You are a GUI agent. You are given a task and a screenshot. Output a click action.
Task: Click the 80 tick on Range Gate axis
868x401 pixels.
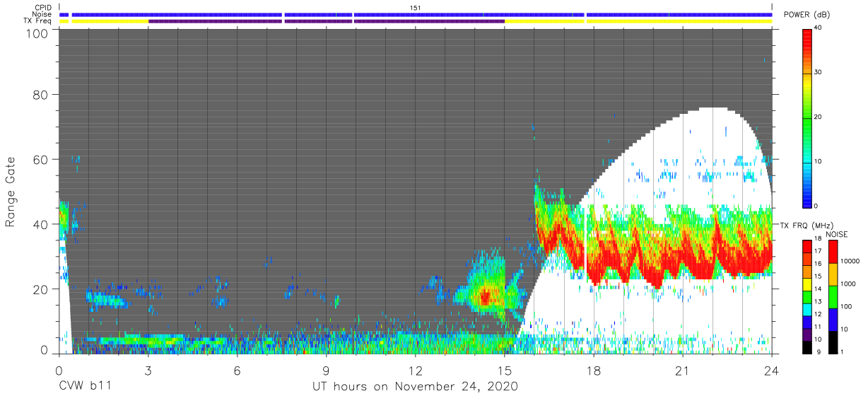coord(42,94)
